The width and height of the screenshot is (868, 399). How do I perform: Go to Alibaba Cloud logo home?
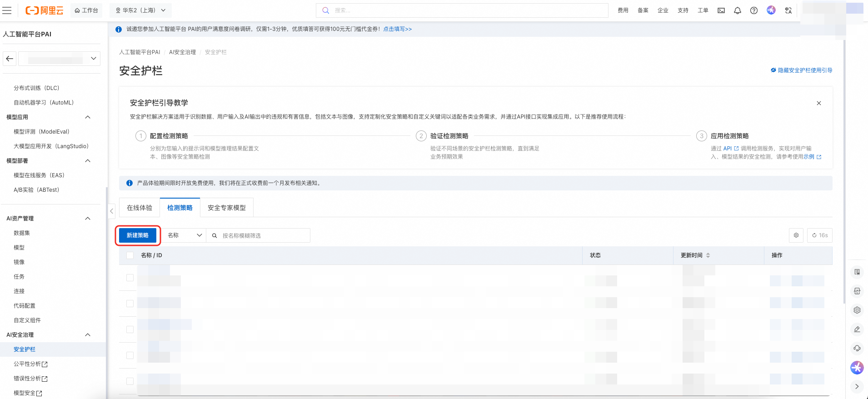tap(45, 10)
